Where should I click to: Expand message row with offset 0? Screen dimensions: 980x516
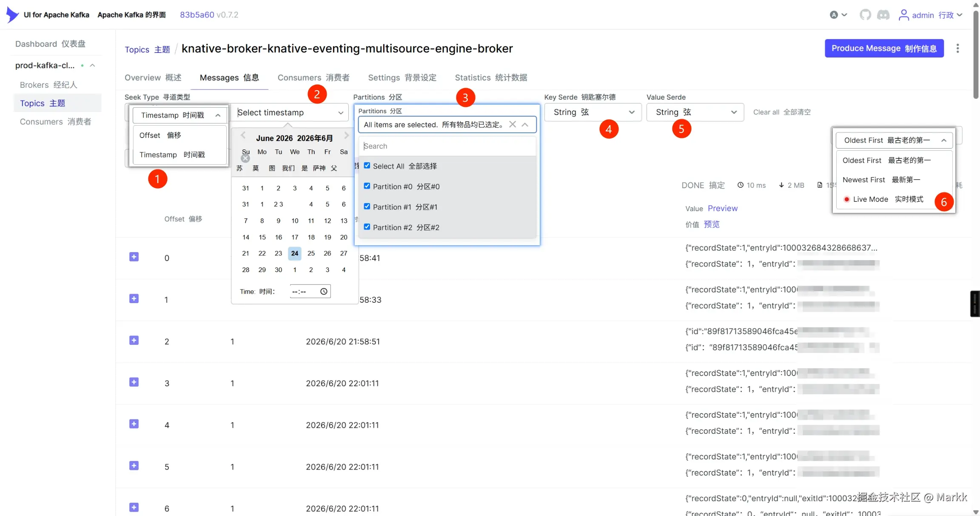point(134,257)
